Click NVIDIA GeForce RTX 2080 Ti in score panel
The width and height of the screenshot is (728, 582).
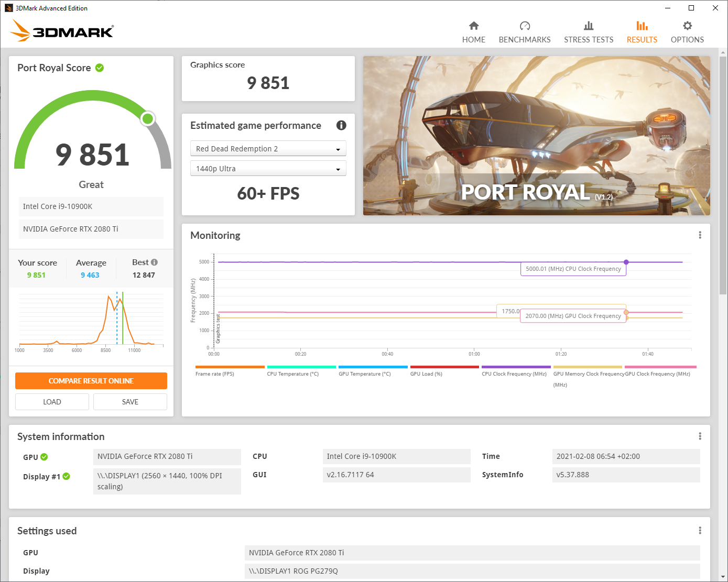click(91, 229)
